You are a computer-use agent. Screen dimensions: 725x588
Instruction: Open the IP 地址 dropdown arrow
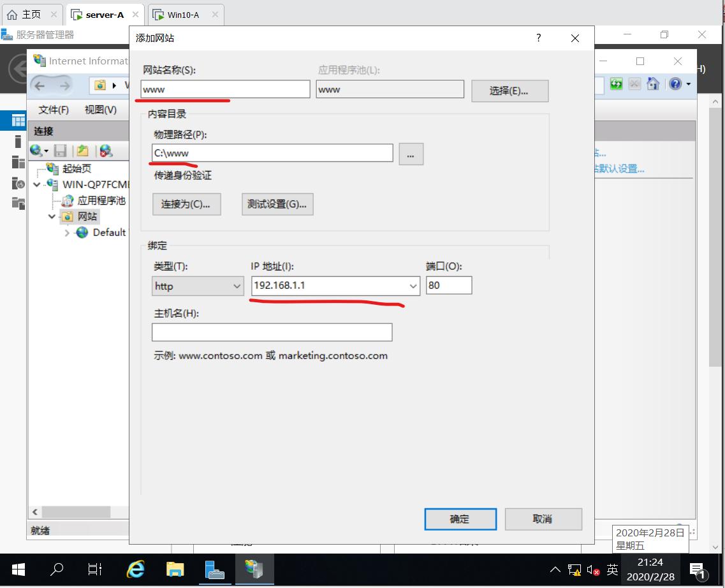point(411,286)
